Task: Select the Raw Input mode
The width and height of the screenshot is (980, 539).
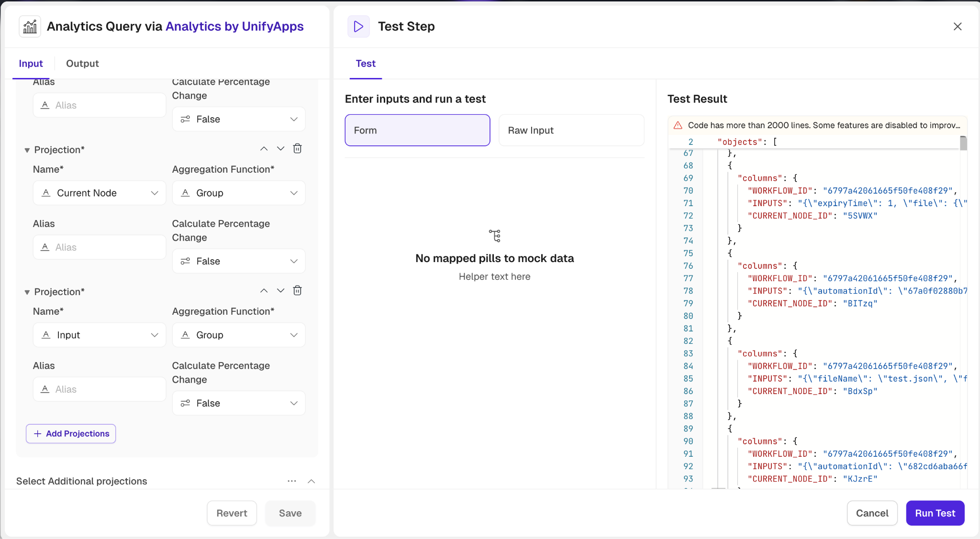Action: tap(571, 130)
